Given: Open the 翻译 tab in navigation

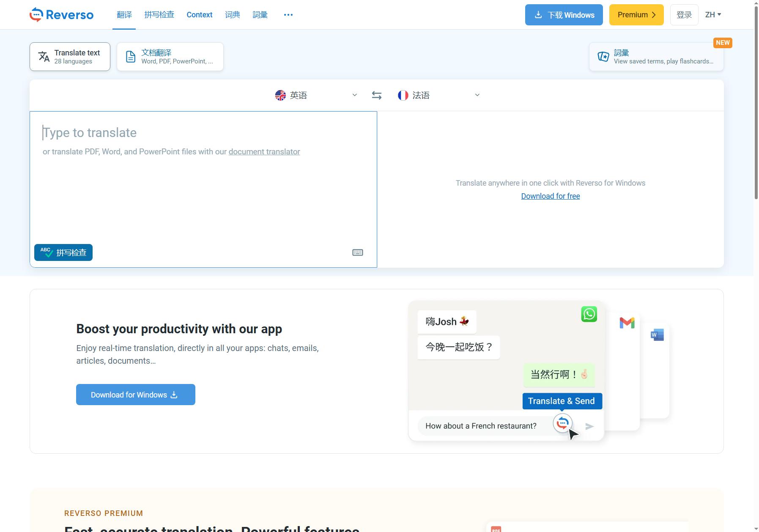Looking at the screenshot, I should 124,15.
